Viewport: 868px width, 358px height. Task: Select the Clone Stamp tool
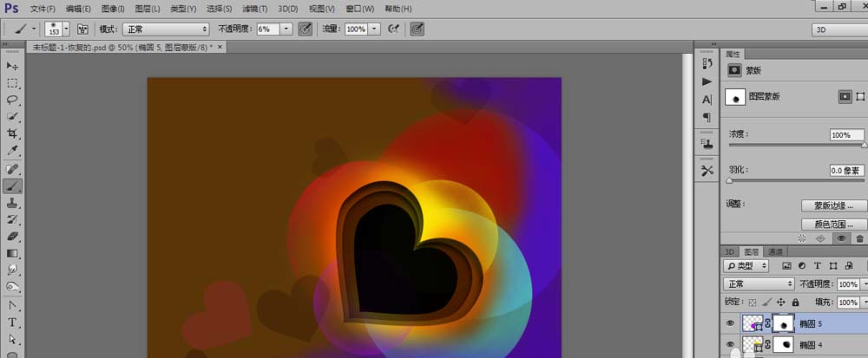(13, 202)
